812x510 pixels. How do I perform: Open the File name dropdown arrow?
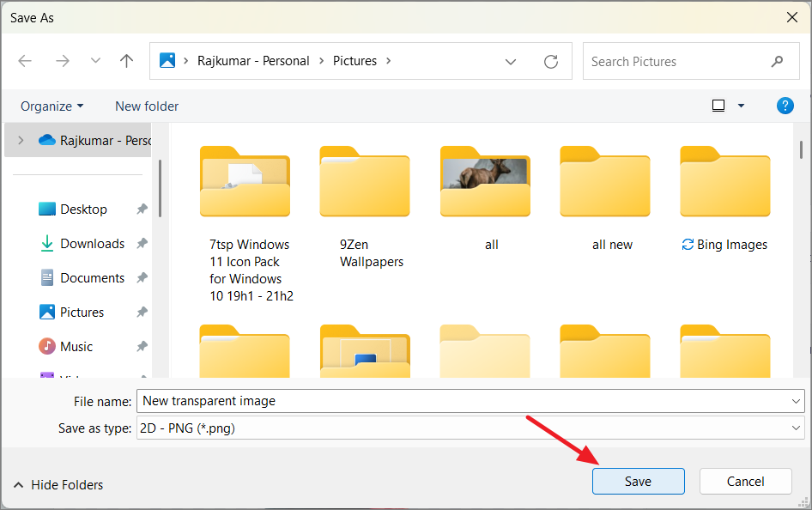[x=796, y=401]
